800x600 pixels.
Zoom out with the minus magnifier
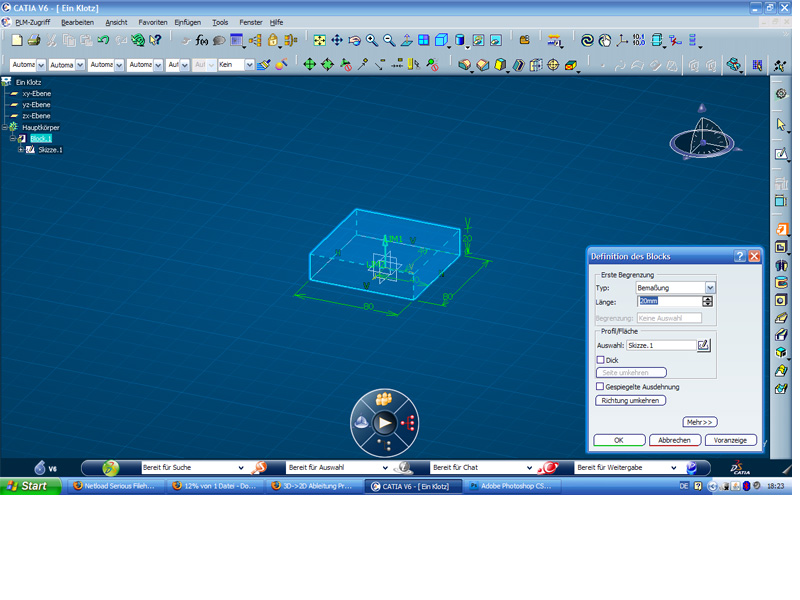tap(389, 40)
